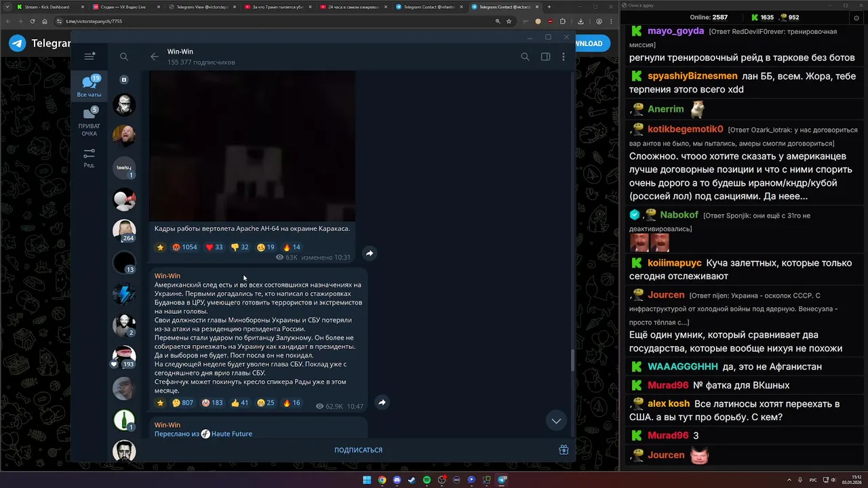Click mayo_goyda username in chat
This screenshot has height=488, width=868.
click(675, 31)
